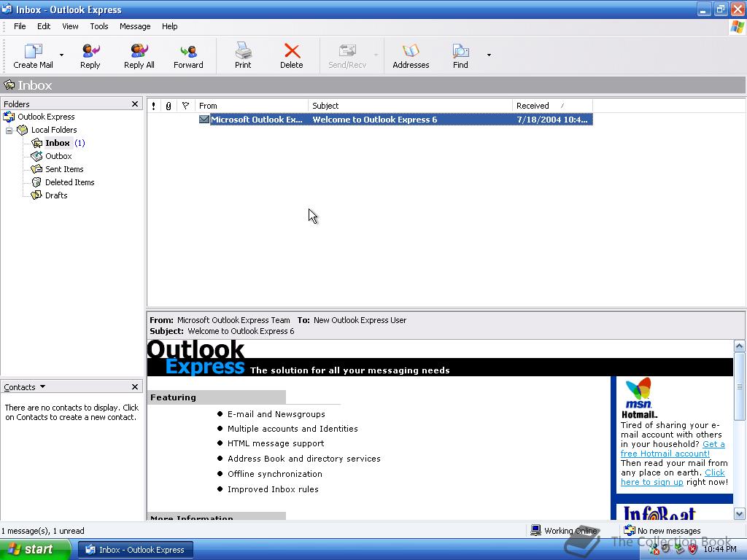Open the Message menu
Image resolution: width=747 pixels, height=560 pixels.
(x=135, y=26)
